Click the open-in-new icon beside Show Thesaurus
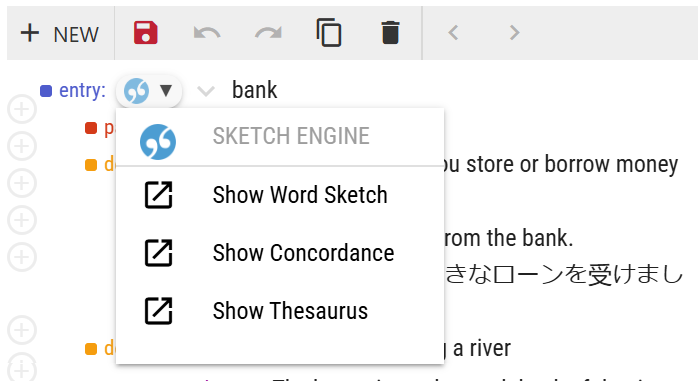This screenshot has width=698, height=381. pos(158,311)
